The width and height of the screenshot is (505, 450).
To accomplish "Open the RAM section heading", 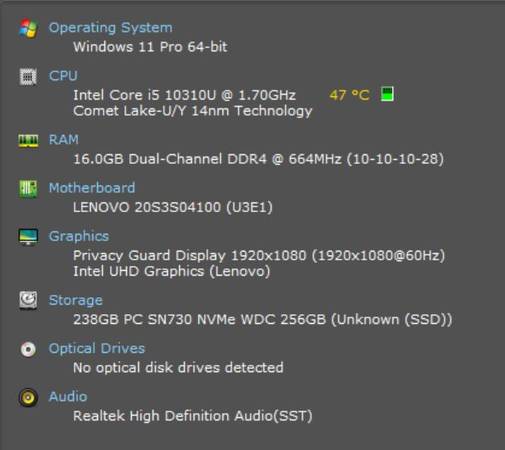I will [x=64, y=139].
